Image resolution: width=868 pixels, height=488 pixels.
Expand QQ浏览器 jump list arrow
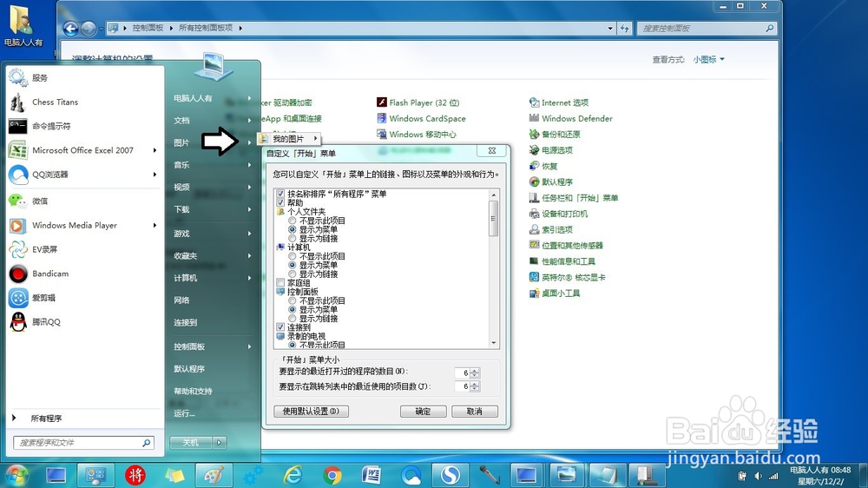click(x=155, y=175)
